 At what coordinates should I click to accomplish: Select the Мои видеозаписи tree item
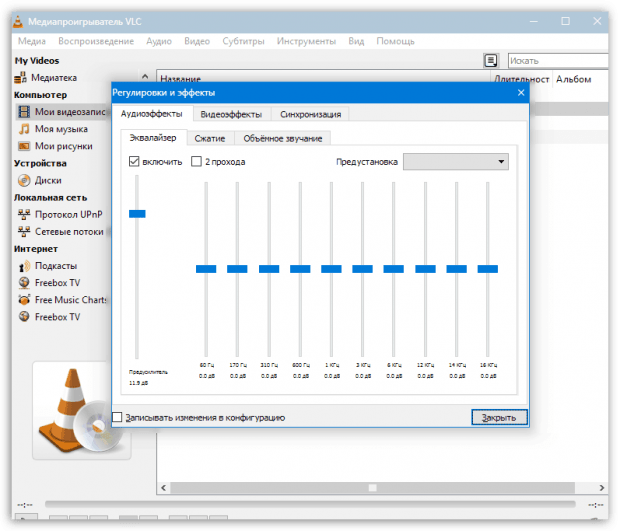63,112
